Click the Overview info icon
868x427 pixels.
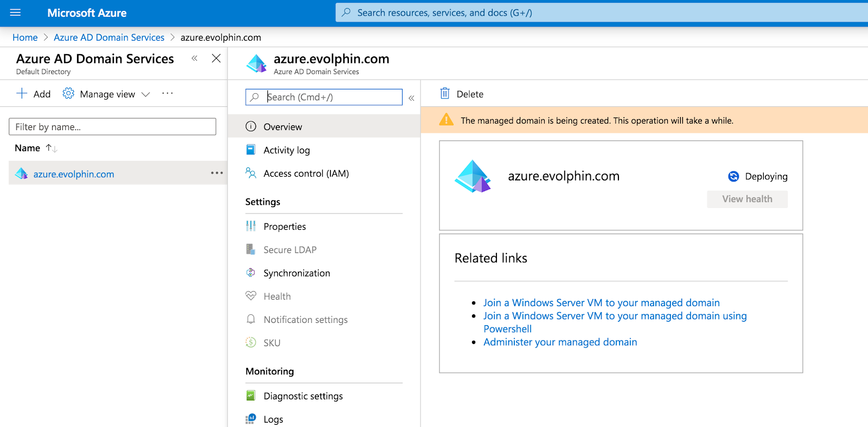tap(251, 126)
